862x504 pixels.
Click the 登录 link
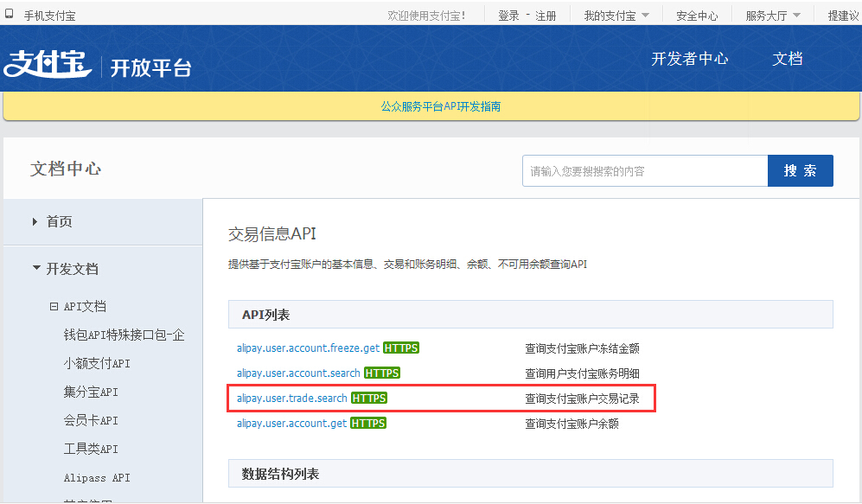coord(508,16)
